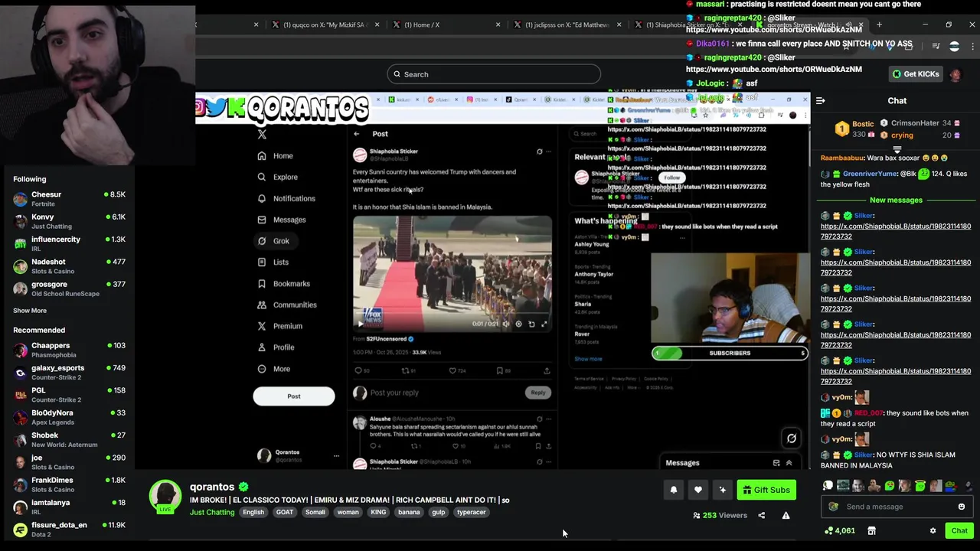980x551 pixels.
Task: Click the Get KICKs button
Action: 915,74
